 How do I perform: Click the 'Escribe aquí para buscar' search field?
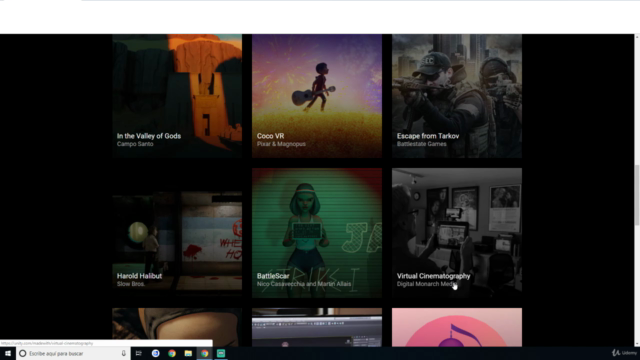73,353
